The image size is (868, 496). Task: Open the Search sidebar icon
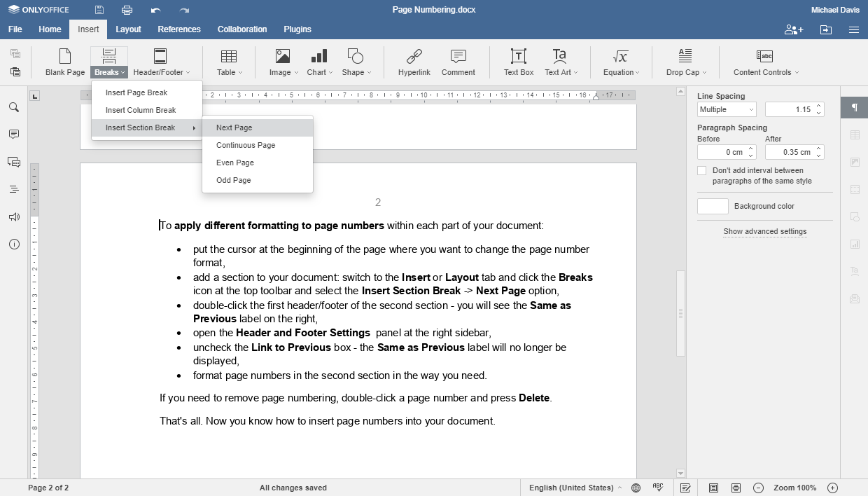click(x=14, y=107)
